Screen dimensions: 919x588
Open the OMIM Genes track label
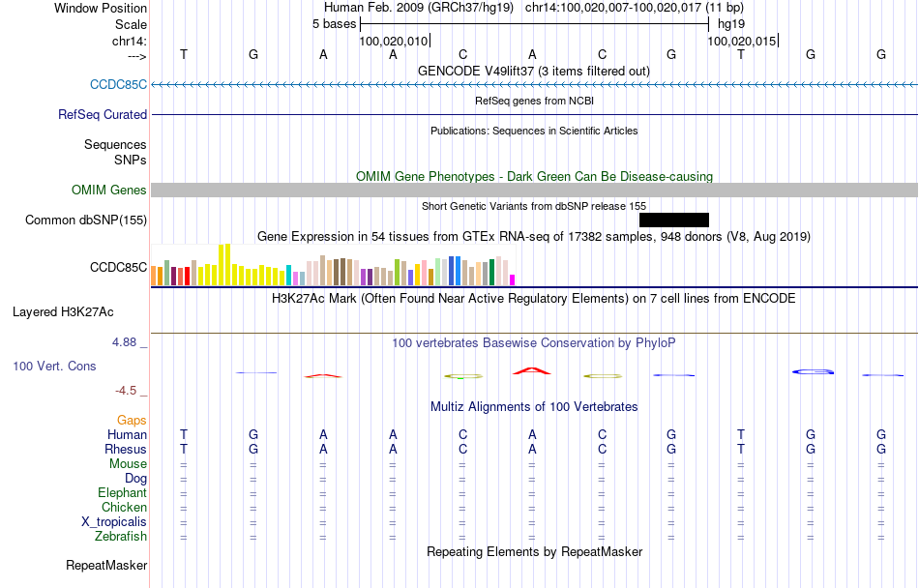[x=108, y=190]
